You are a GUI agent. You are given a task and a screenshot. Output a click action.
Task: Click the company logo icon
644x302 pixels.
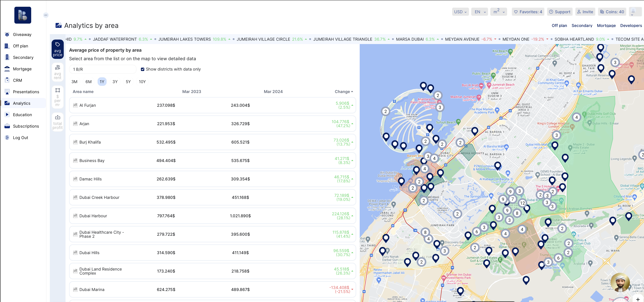point(23,15)
